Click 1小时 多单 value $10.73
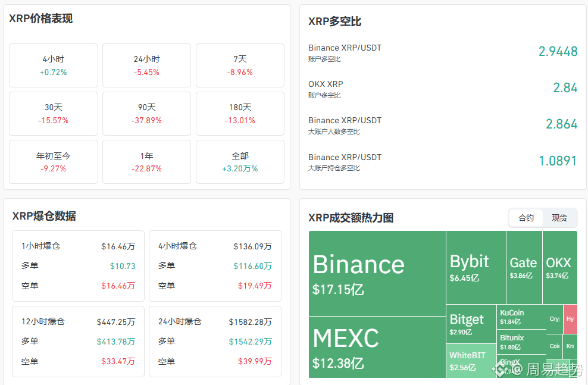The width and height of the screenshot is (588, 385). (x=123, y=266)
